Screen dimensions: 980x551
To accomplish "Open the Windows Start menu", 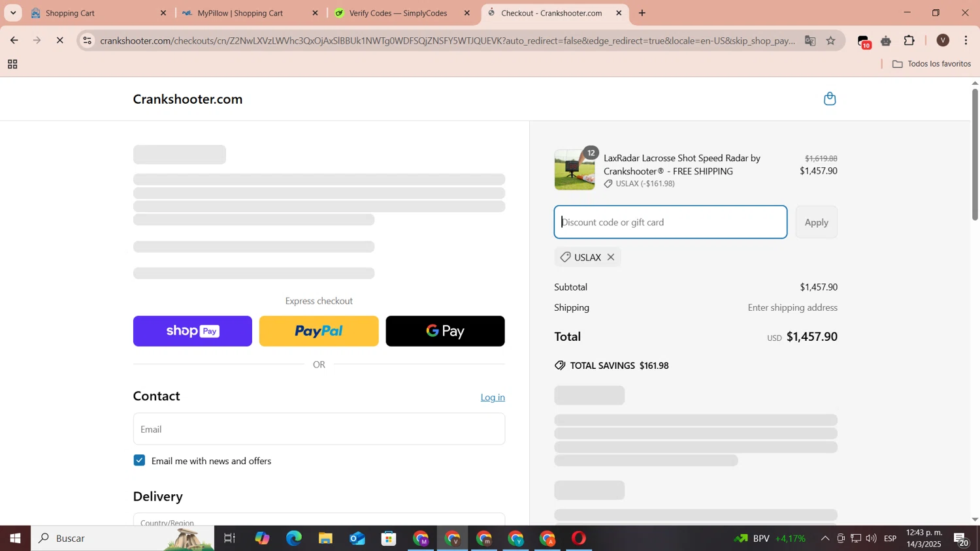I will point(15,539).
